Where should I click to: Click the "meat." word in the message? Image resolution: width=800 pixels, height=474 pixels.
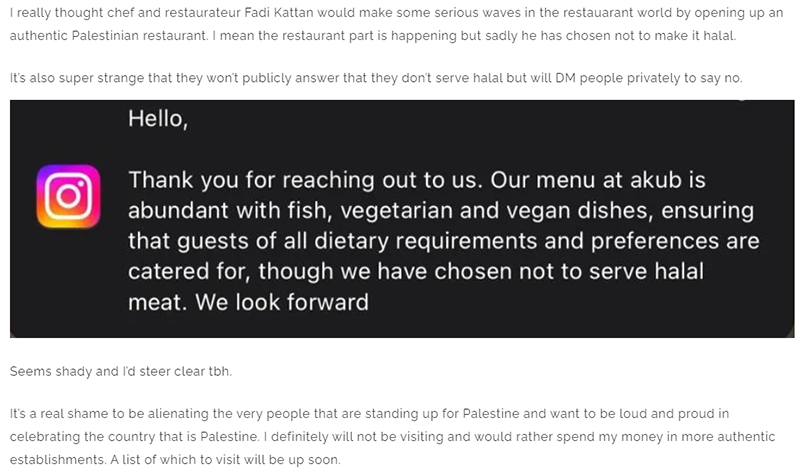pyautogui.click(x=158, y=303)
